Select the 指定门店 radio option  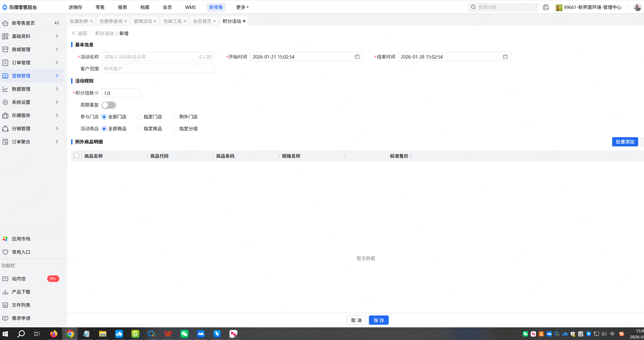140,117
